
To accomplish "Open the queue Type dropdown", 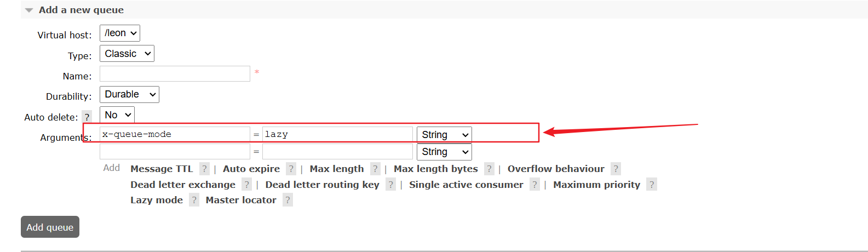I will [127, 54].
